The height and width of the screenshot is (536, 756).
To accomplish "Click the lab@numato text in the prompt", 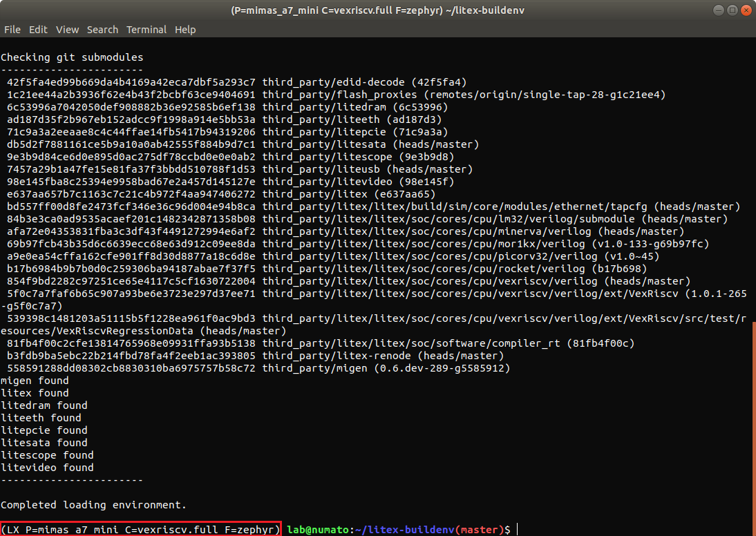I will (318, 530).
